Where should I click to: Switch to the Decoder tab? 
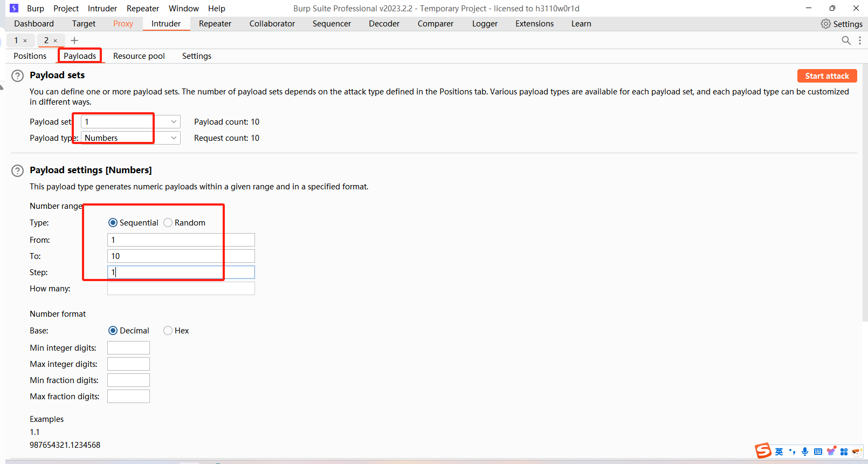point(384,24)
